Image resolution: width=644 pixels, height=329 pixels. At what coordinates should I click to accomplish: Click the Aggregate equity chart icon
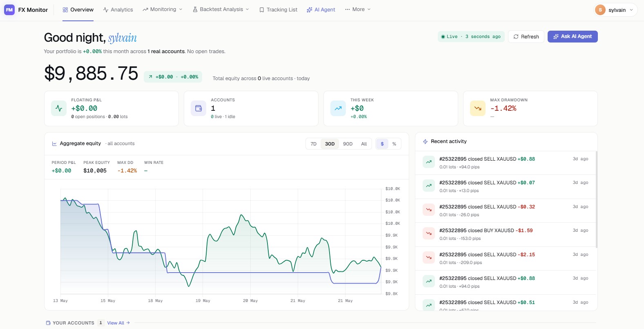(x=54, y=143)
